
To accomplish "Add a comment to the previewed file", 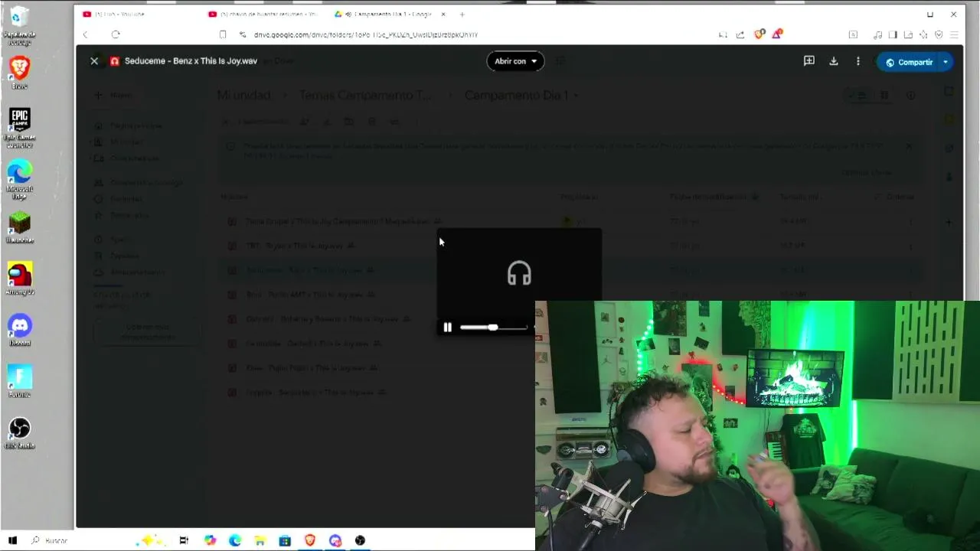I will [x=809, y=61].
